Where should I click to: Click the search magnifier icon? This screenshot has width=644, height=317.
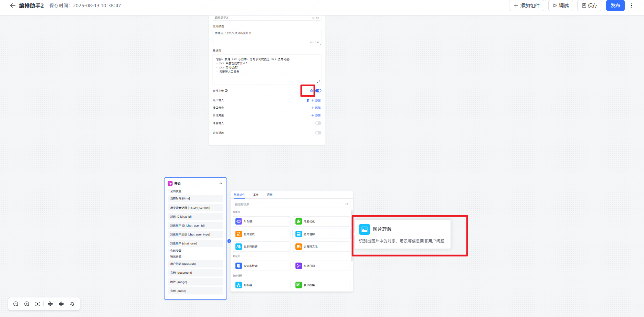point(347,204)
